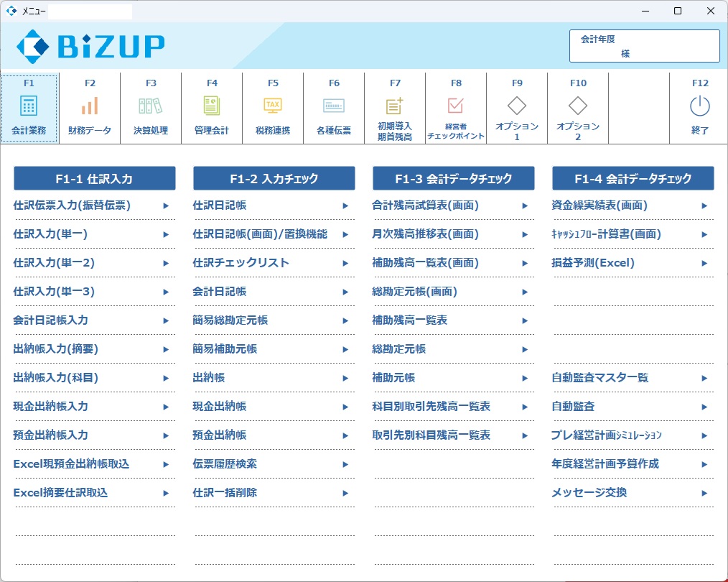Select the F1-3 会計データチェック header
This screenshot has height=582, width=728.
(x=454, y=178)
